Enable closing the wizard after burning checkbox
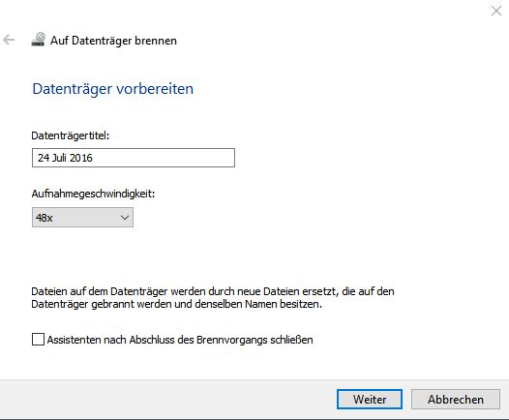The image size is (509, 420). (x=38, y=340)
